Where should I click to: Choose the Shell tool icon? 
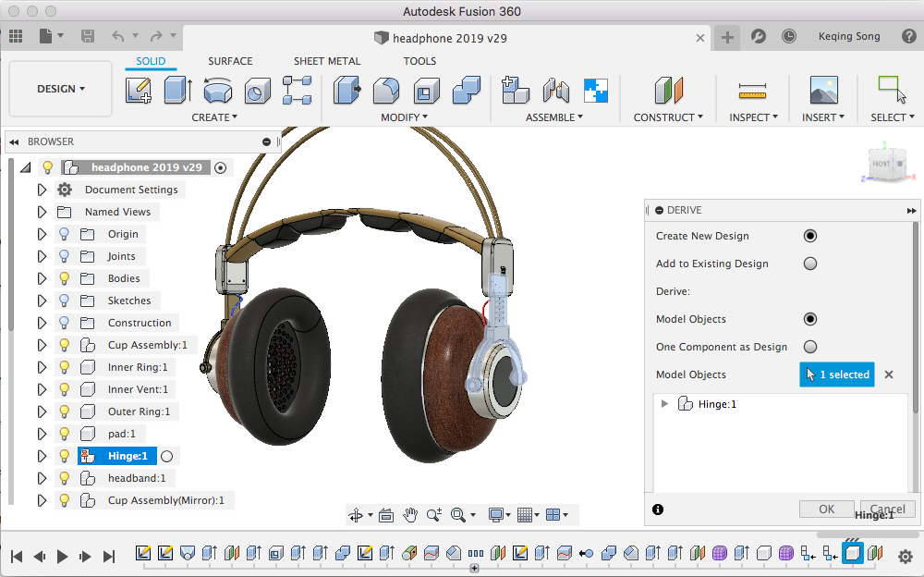[x=426, y=91]
